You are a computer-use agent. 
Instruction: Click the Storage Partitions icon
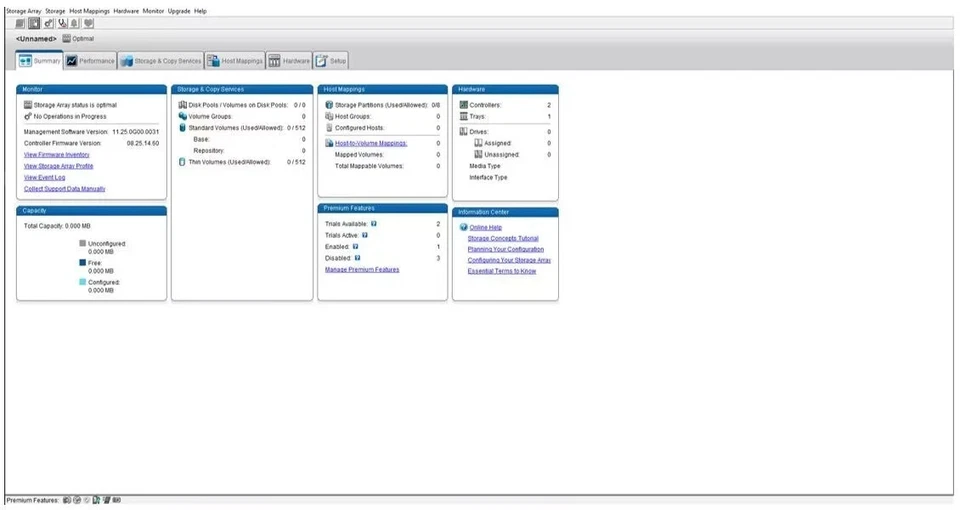[329, 105]
